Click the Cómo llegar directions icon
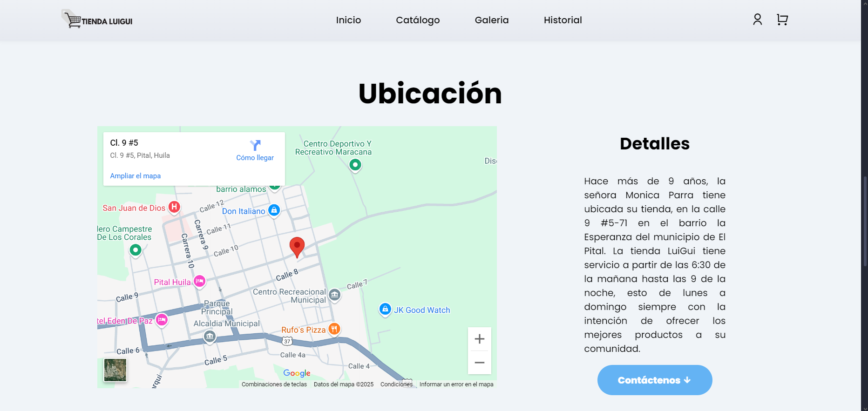This screenshot has width=868, height=411. tap(255, 145)
